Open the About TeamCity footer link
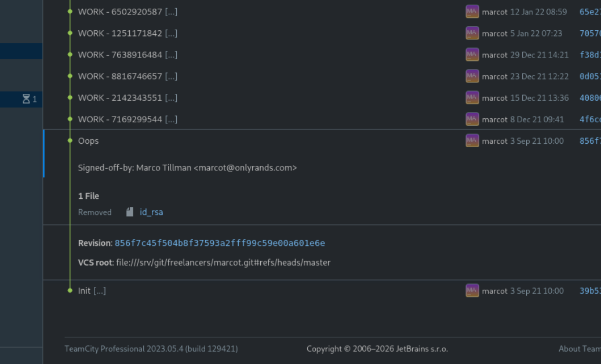 579,349
